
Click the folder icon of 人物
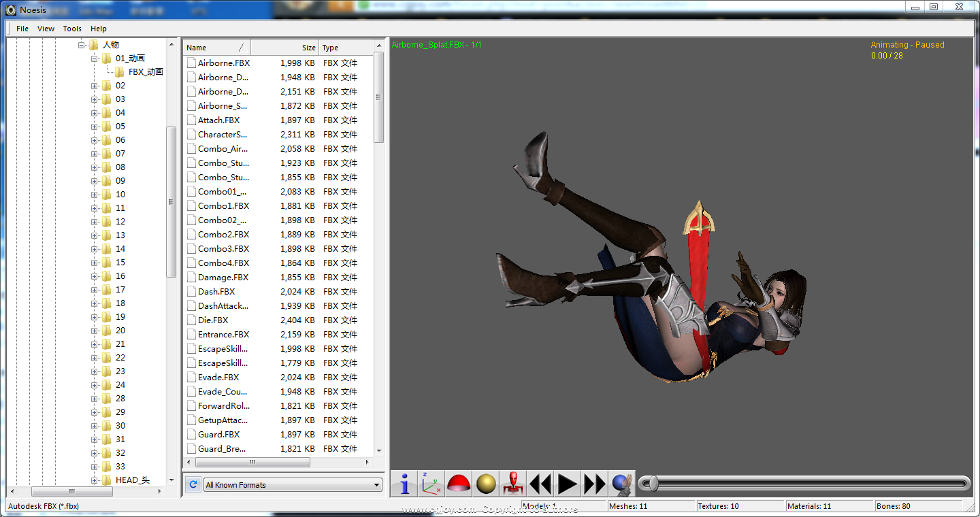point(94,45)
